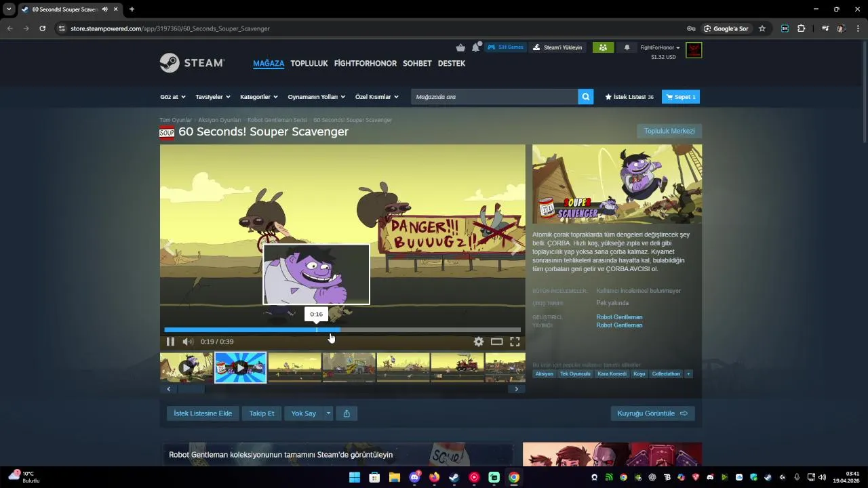The width and height of the screenshot is (868, 488).
Task: Click İstek Listesine Ekle button
Action: (x=203, y=413)
